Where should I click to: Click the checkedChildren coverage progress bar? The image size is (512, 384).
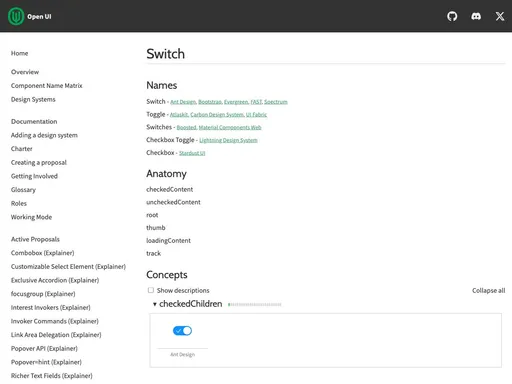(x=255, y=304)
